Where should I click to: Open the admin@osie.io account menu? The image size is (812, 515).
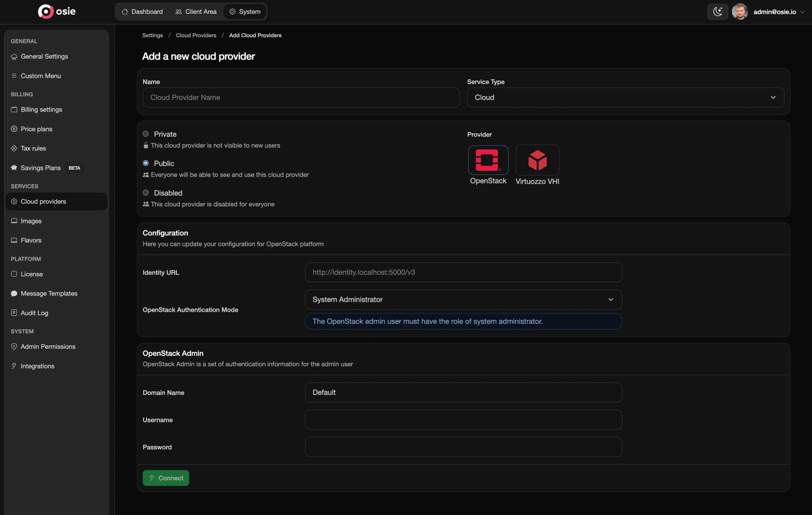pos(774,12)
